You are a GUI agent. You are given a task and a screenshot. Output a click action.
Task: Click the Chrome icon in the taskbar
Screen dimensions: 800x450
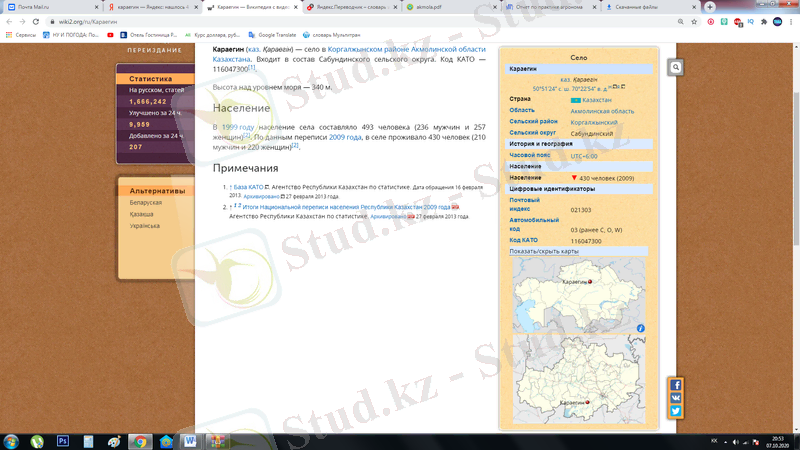coord(141,440)
